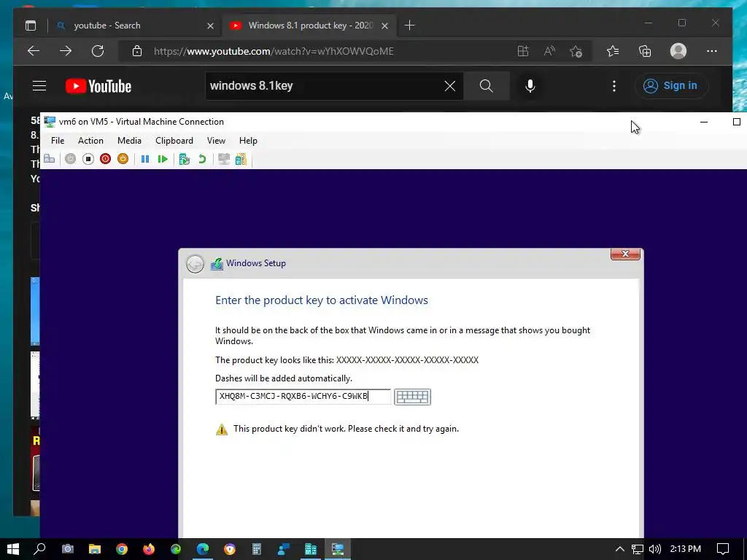747x560 pixels.
Task: Open File Explorer from the taskbar
Action: click(x=95, y=549)
